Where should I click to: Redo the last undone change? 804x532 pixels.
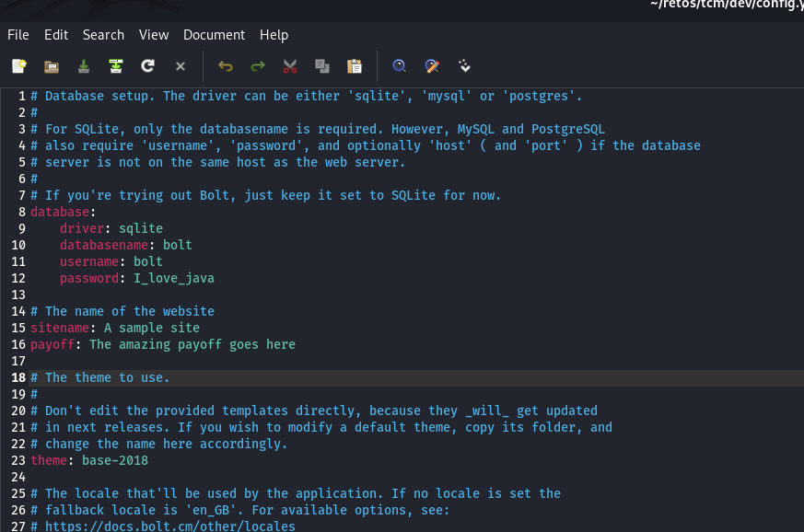point(257,66)
